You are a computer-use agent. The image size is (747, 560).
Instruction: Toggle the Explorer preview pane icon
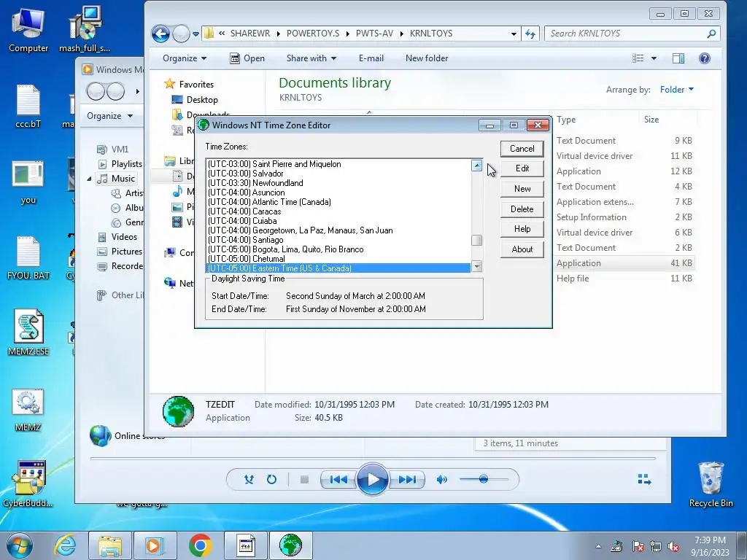(x=678, y=58)
